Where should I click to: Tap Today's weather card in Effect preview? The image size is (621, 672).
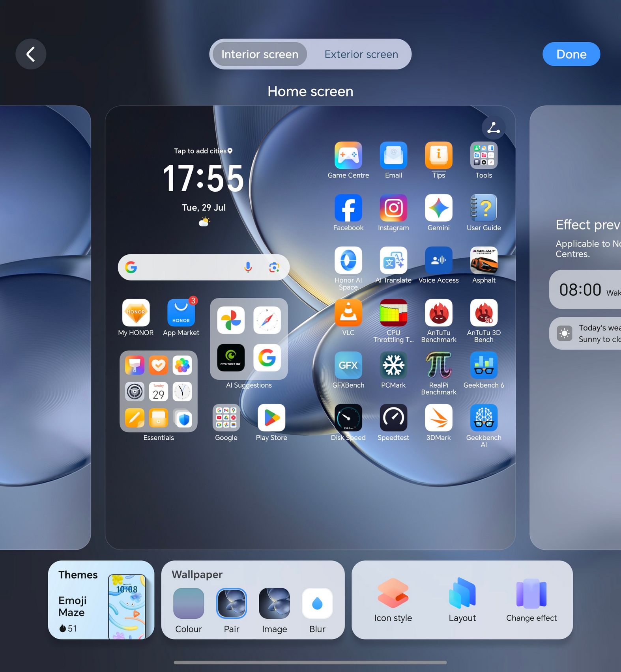coord(585,333)
